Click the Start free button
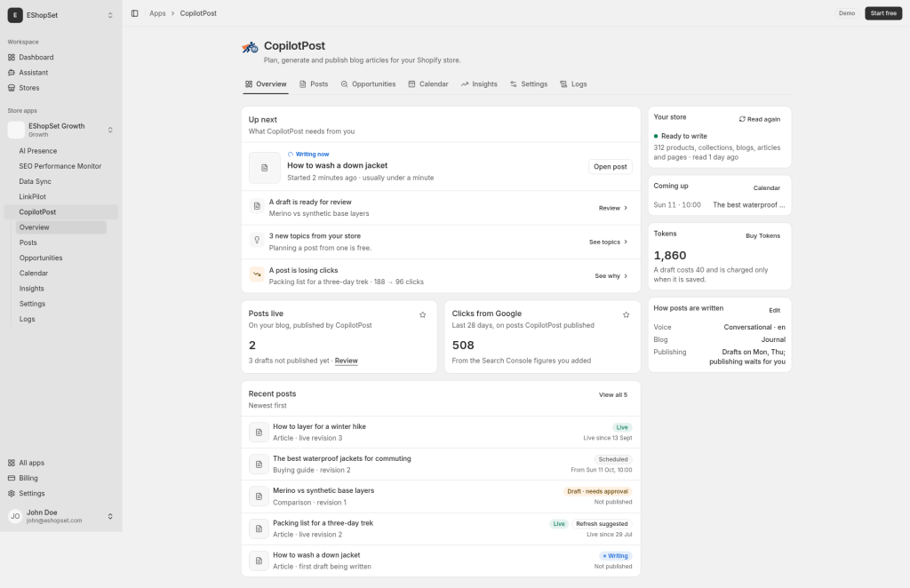This screenshot has height=588, width=910. click(883, 13)
